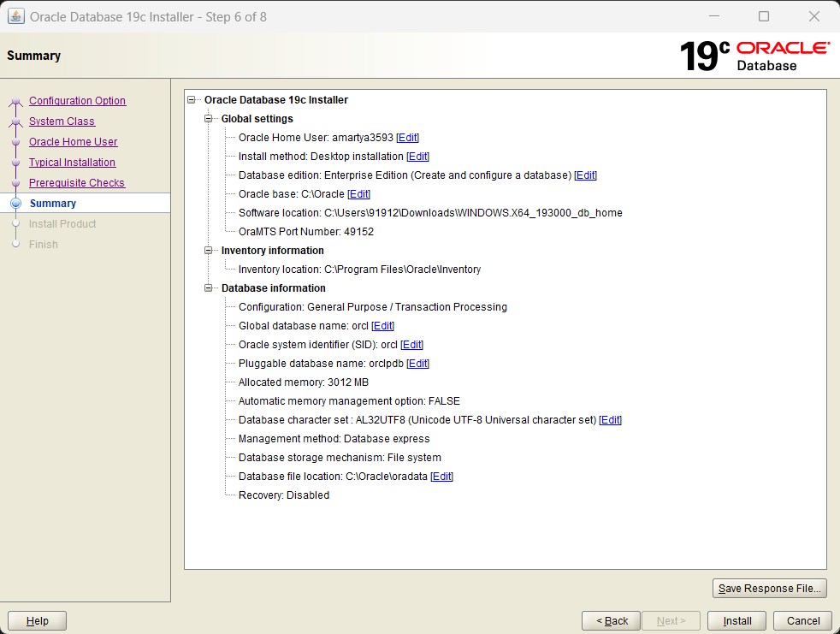
Task: Collapse the Inventory information tree node
Action: (x=208, y=251)
